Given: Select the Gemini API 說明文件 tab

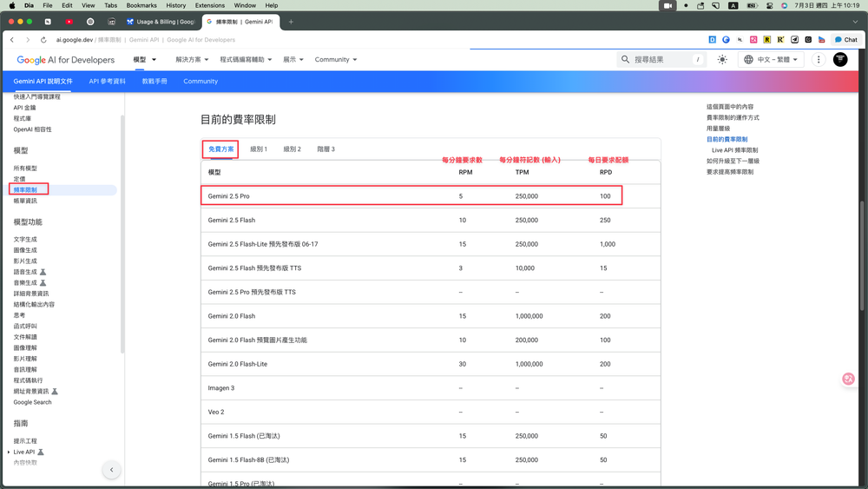Looking at the screenshot, I should coord(43,82).
